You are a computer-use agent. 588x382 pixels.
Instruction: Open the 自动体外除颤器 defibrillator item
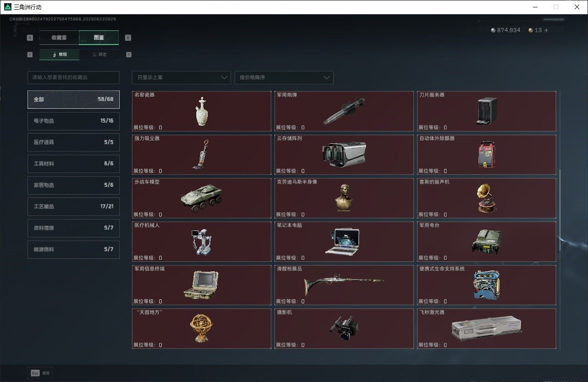tap(487, 155)
